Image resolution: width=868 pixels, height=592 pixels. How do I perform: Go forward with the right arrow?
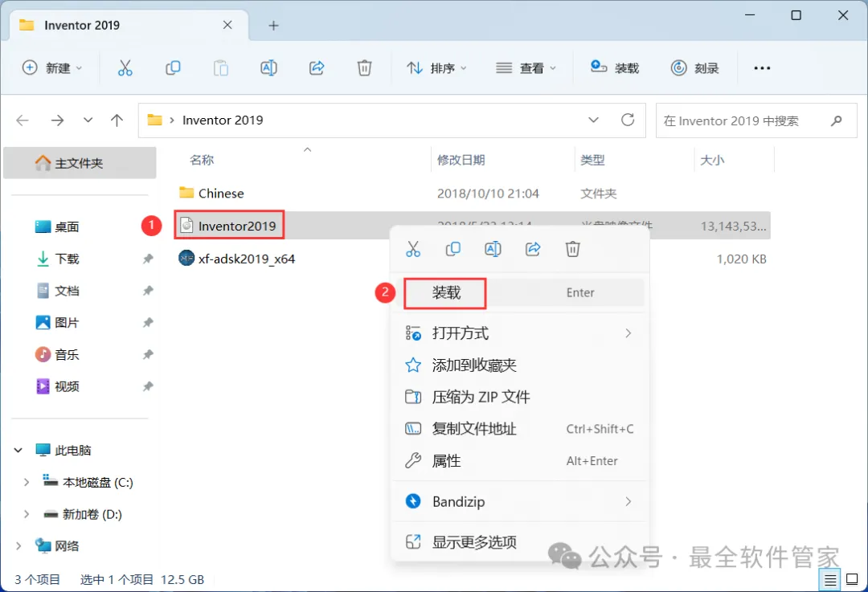coord(58,120)
